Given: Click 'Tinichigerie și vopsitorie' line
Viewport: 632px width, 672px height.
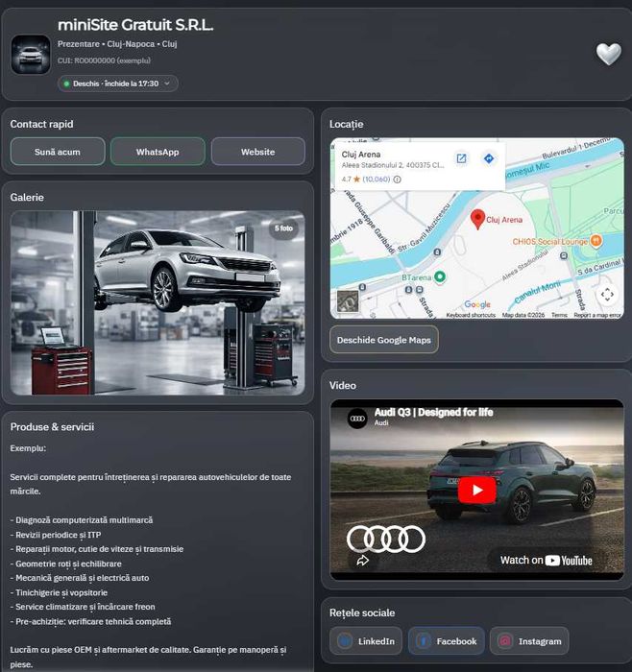Looking at the screenshot, I should coord(59,592).
